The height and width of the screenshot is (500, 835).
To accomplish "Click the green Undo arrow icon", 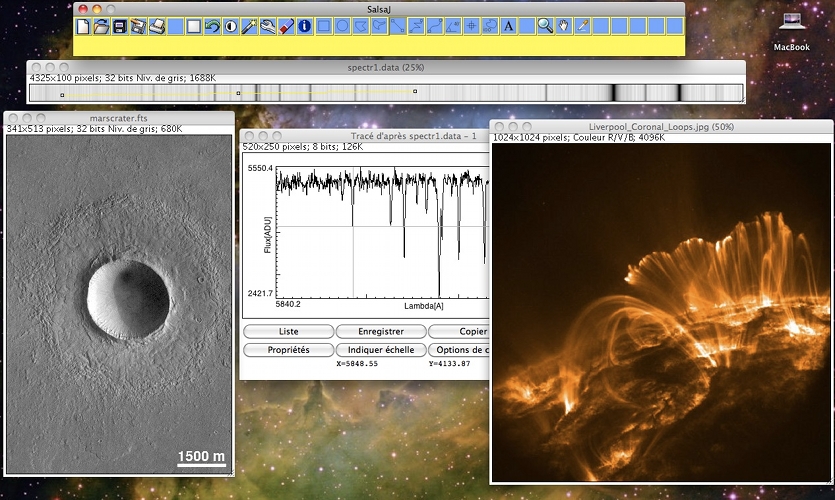I will (x=212, y=27).
